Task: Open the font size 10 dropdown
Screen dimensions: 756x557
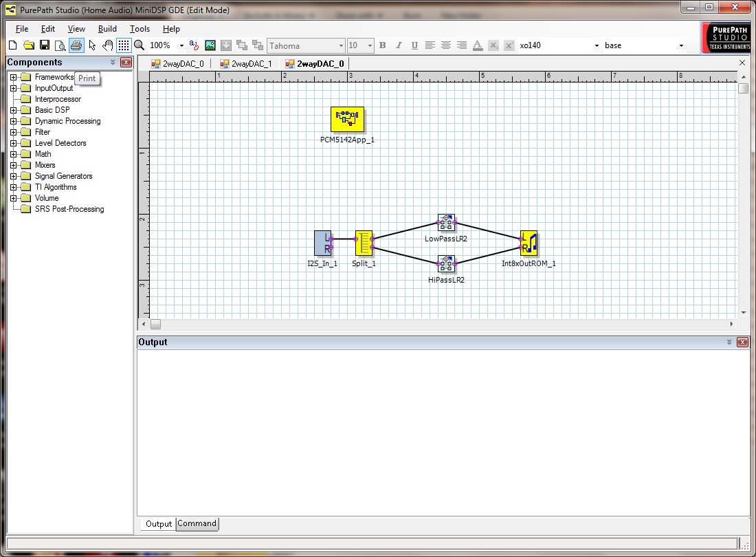Action: point(370,46)
